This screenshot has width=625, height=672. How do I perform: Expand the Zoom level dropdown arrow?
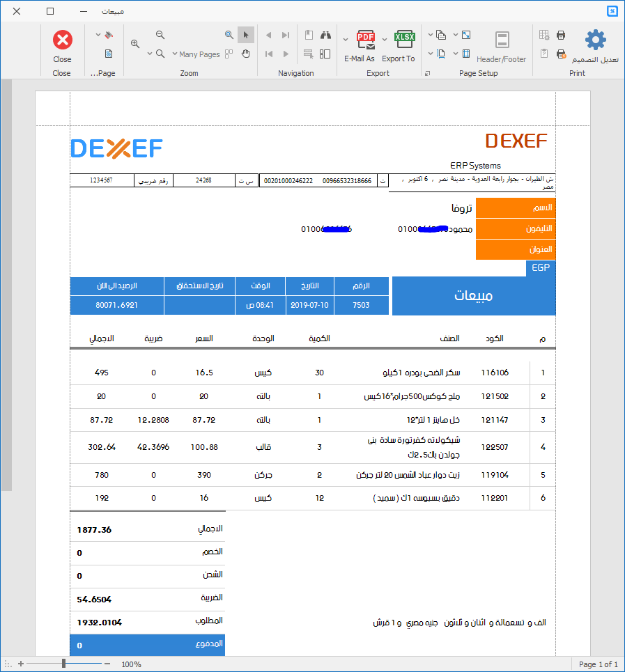[150, 54]
